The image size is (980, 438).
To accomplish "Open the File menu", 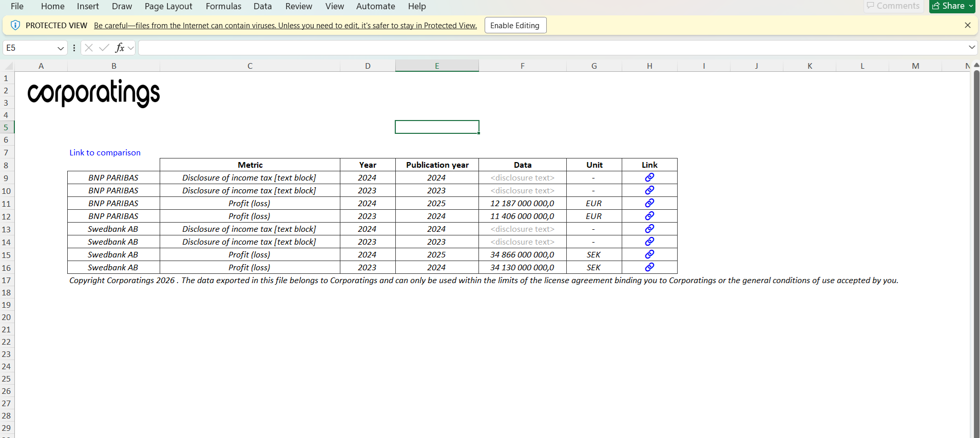I will (x=17, y=6).
